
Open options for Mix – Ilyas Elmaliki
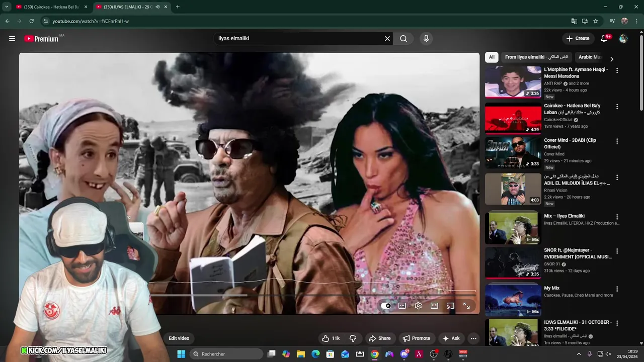(617, 217)
